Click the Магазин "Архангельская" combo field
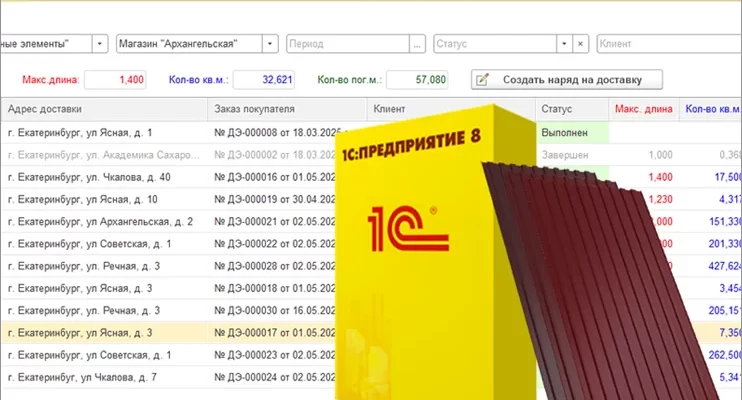Screen dimensions: 742x400 [189, 44]
